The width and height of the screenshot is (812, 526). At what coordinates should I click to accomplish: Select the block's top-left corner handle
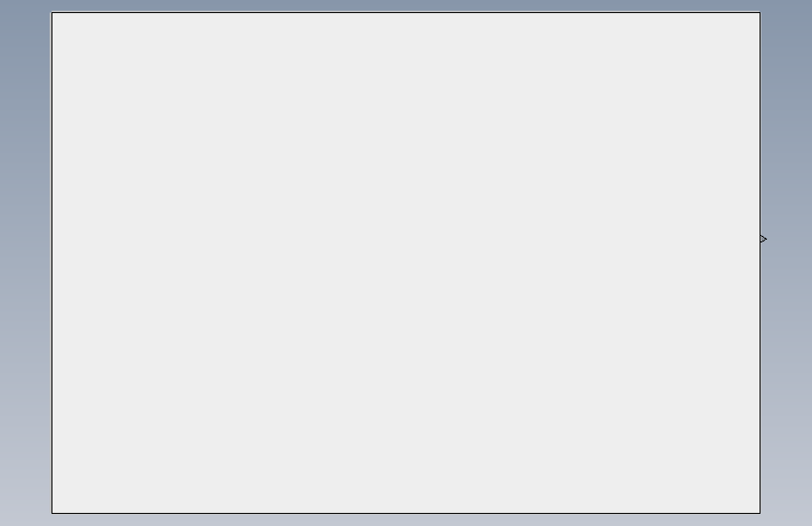[x=52, y=12]
